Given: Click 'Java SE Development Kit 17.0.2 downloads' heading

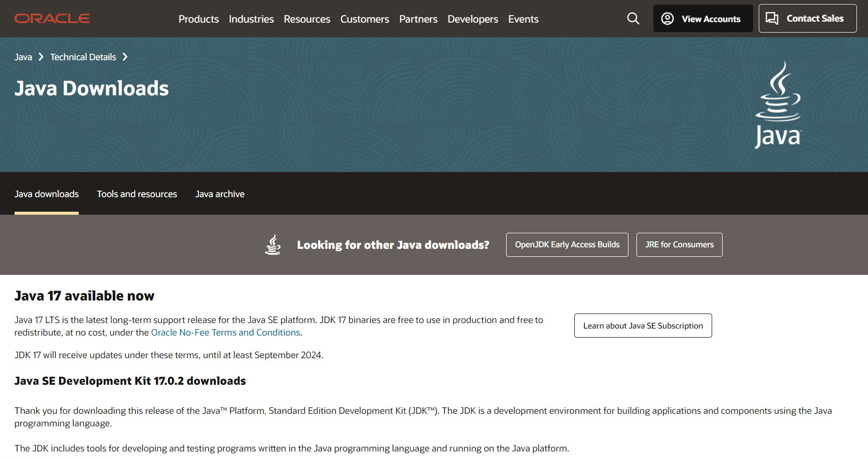Looking at the screenshot, I should (x=130, y=381).
